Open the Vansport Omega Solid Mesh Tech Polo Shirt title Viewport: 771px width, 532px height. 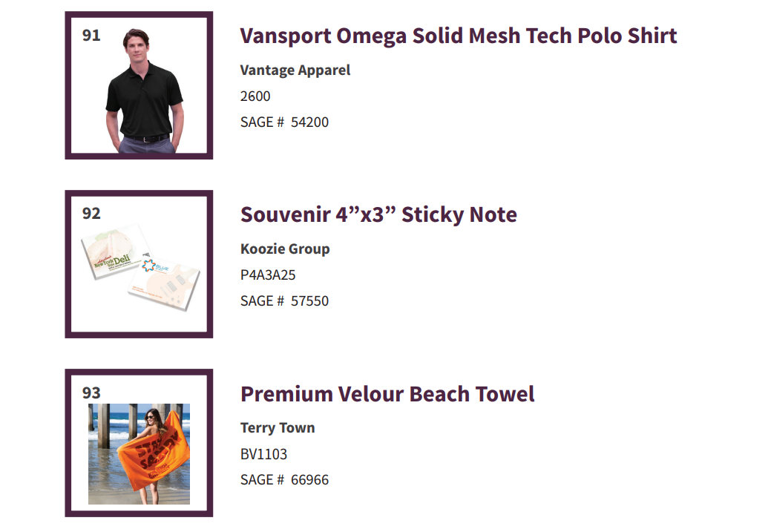click(459, 36)
